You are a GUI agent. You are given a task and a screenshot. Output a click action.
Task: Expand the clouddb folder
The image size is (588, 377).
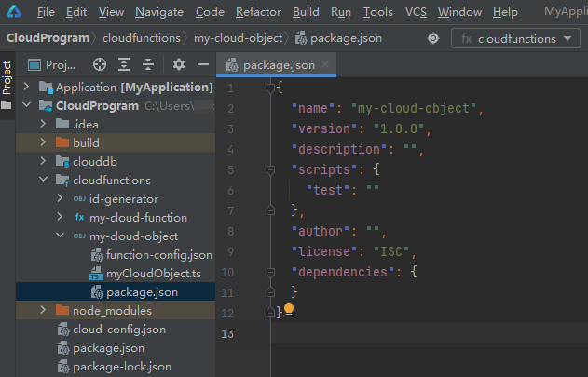point(43,161)
